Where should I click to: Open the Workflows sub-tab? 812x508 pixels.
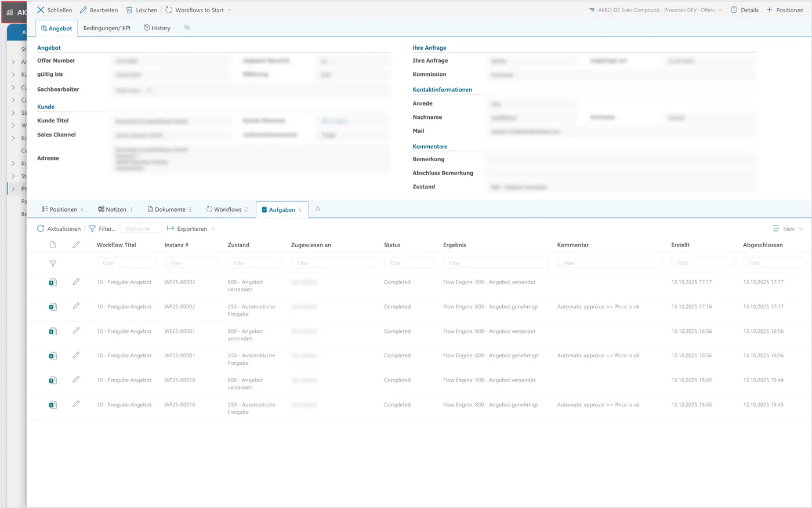coord(227,209)
